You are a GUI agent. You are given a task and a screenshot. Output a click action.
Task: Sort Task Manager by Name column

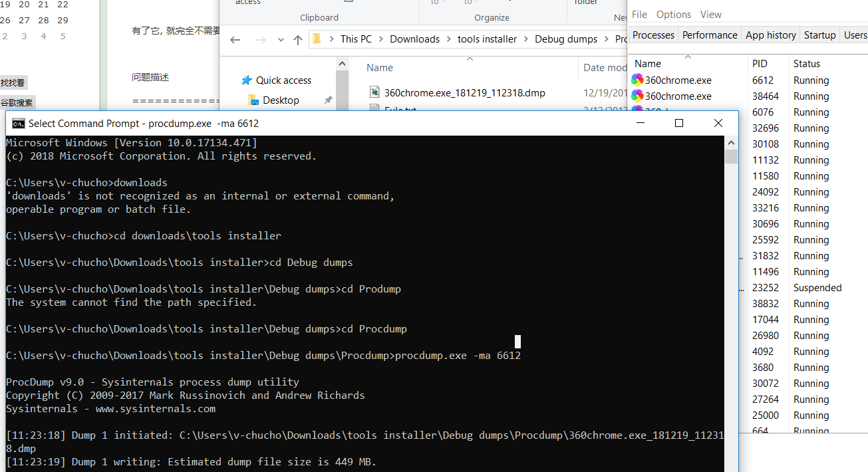pyautogui.click(x=648, y=64)
